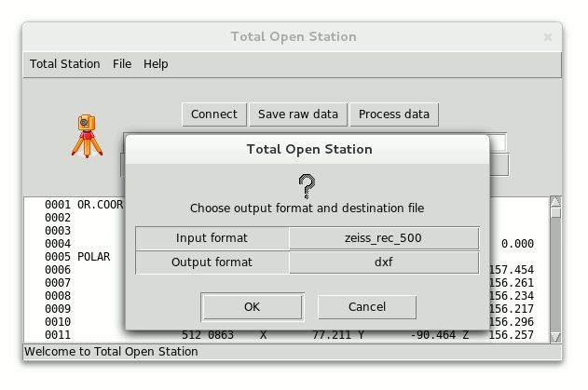The width and height of the screenshot is (588, 390).
Task: Click the value 156.217 in data pane
Action: coord(512,309)
